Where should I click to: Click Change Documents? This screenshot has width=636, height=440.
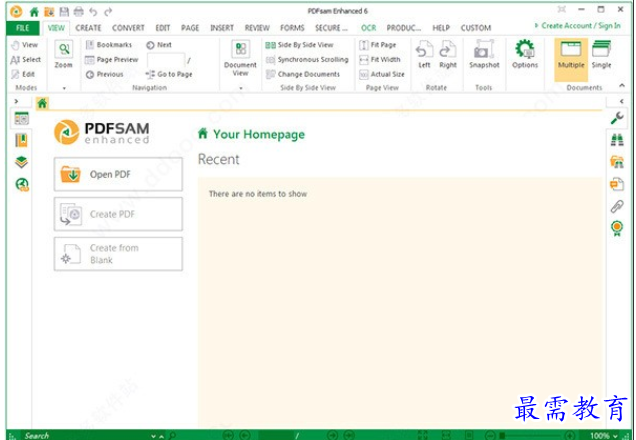point(303,74)
